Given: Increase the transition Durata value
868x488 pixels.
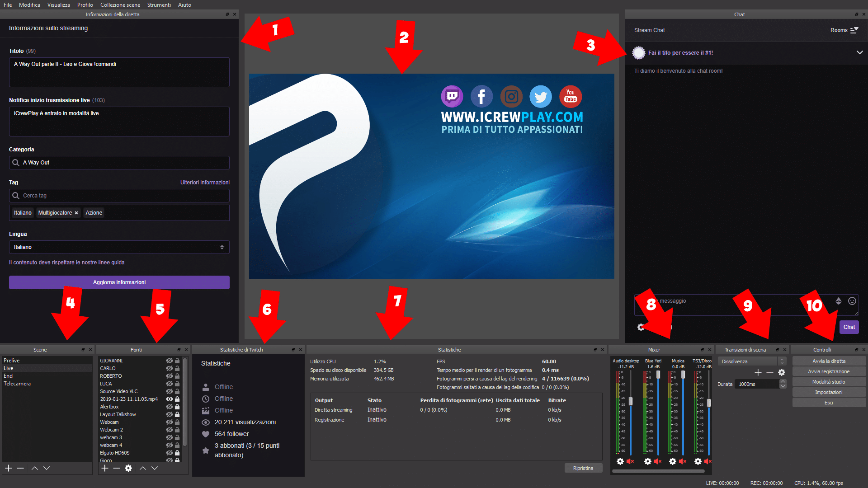Looking at the screenshot, I should coord(783,382).
